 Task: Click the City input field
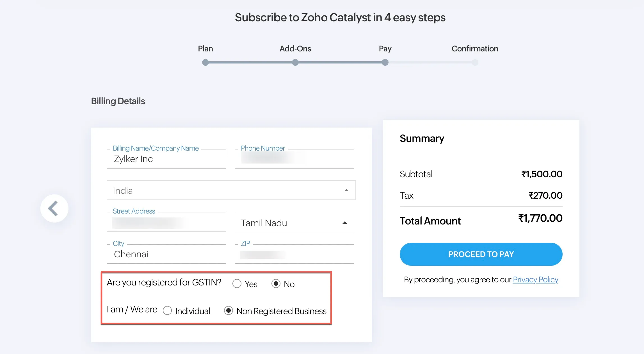[x=166, y=254]
